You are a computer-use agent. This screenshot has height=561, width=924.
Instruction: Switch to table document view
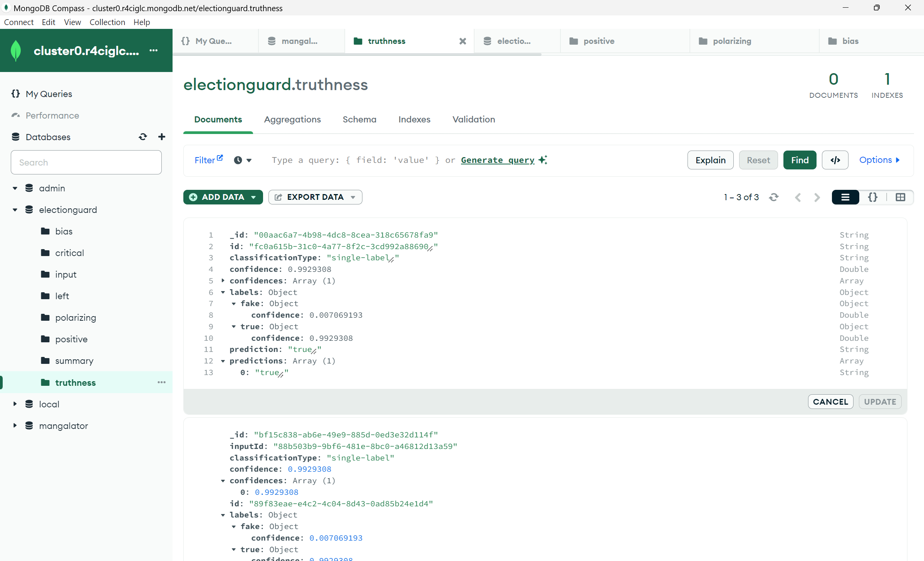click(901, 197)
